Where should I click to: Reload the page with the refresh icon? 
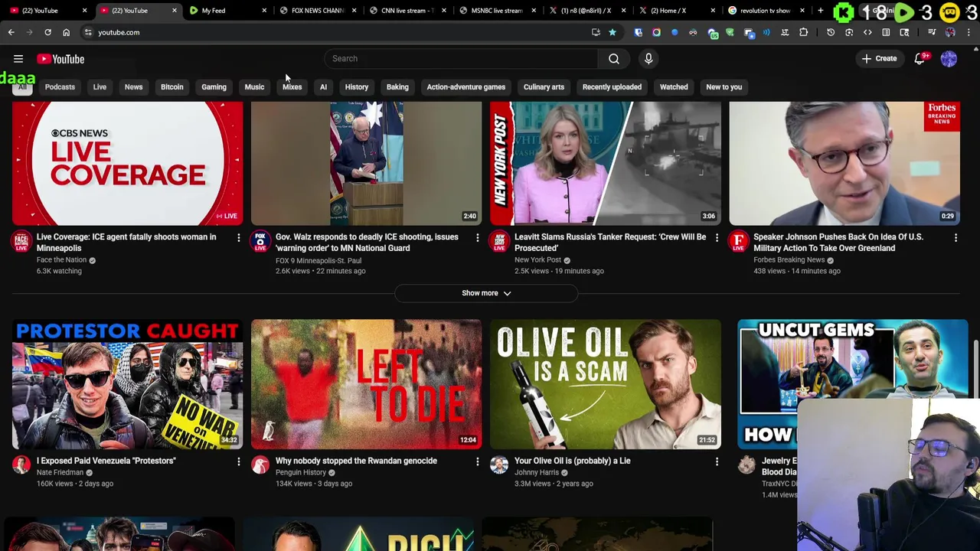(x=47, y=32)
